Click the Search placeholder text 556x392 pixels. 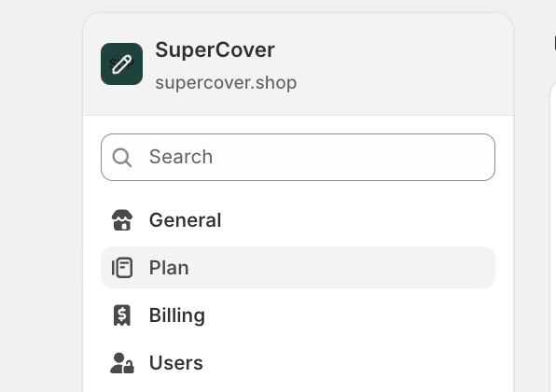pos(181,157)
